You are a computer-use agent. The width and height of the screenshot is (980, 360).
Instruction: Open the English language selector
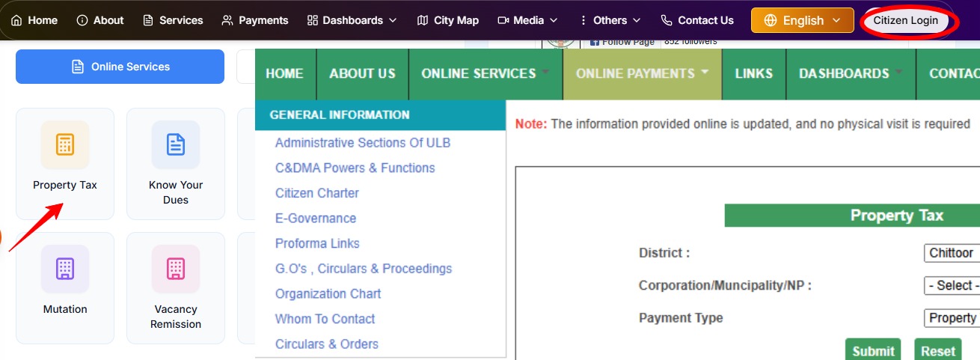(x=802, y=20)
